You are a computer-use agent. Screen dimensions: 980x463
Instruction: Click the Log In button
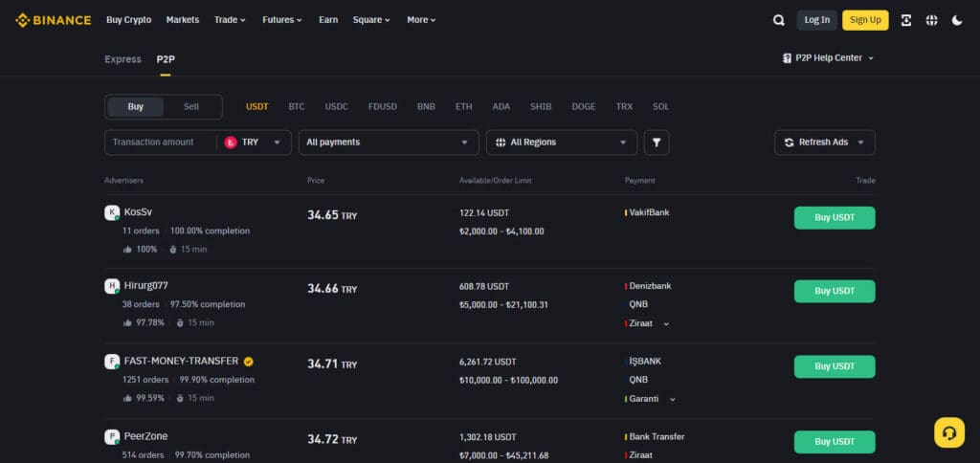point(817,20)
